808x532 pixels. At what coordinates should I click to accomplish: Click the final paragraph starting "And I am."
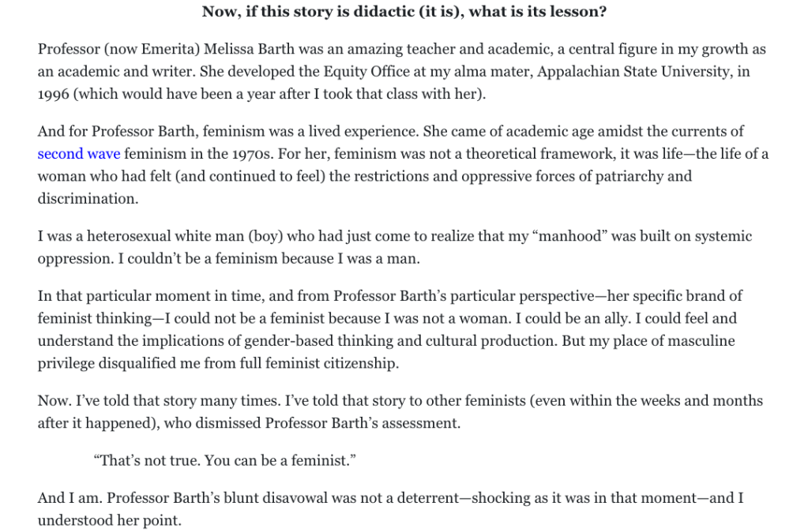(x=391, y=510)
